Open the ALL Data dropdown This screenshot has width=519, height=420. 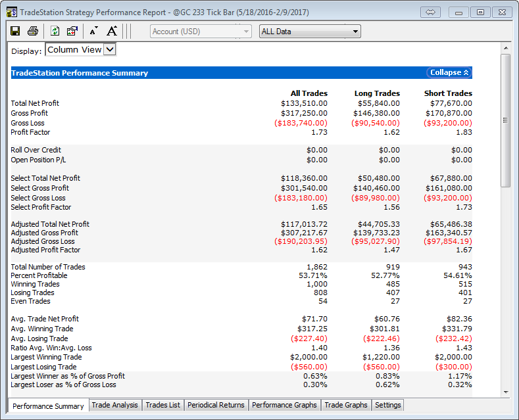[310, 32]
